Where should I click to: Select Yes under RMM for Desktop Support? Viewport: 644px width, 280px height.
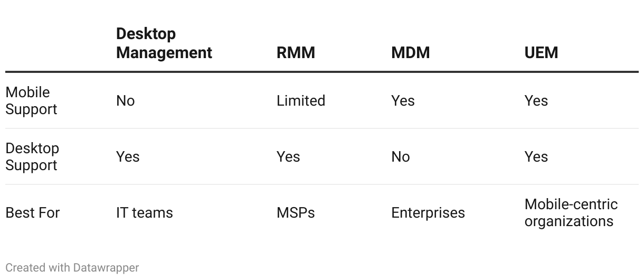[x=288, y=157]
